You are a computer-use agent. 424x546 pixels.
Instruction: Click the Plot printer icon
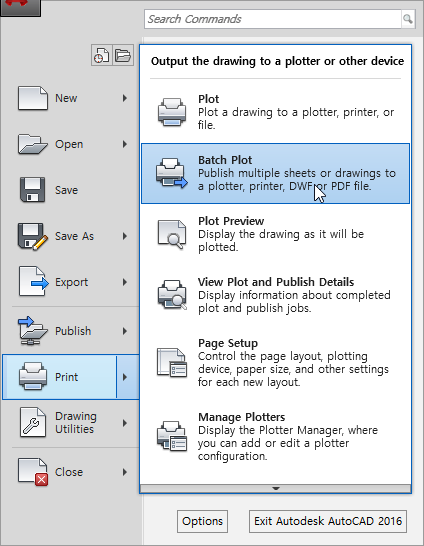pyautogui.click(x=172, y=112)
